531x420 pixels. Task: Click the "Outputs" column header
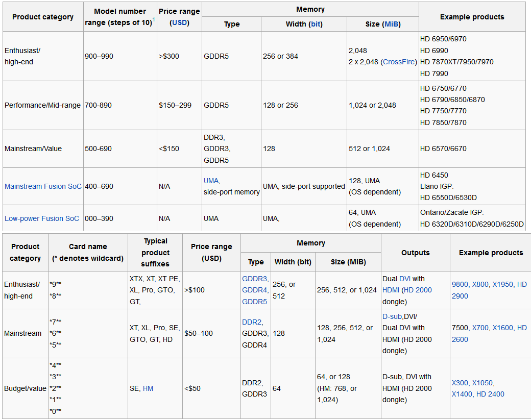point(416,253)
